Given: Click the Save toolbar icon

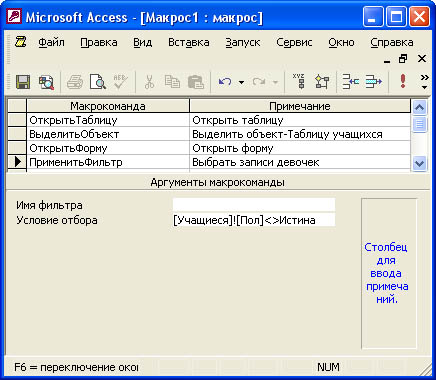Looking at the screenshot, I should [23, 82].
